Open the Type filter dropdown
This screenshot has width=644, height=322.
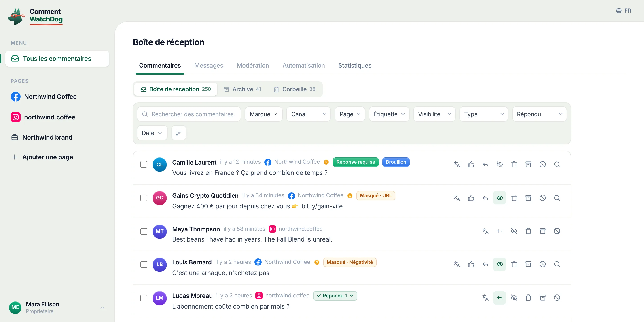483,114
